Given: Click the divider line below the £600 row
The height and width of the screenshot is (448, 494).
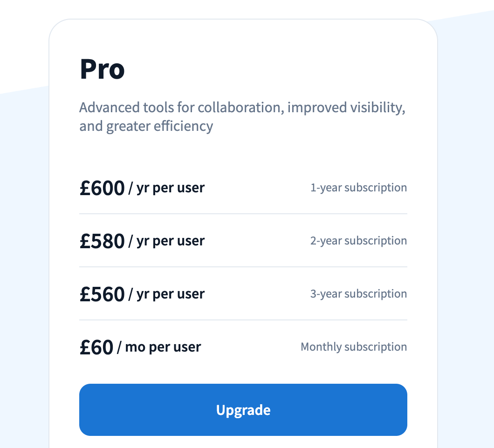Looking at the screenshot, I should [x=243, y=214].
